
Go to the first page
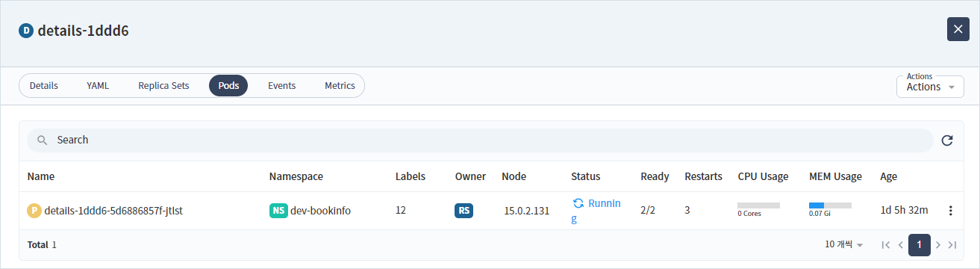pyautogui.click(x=885, y=245)
